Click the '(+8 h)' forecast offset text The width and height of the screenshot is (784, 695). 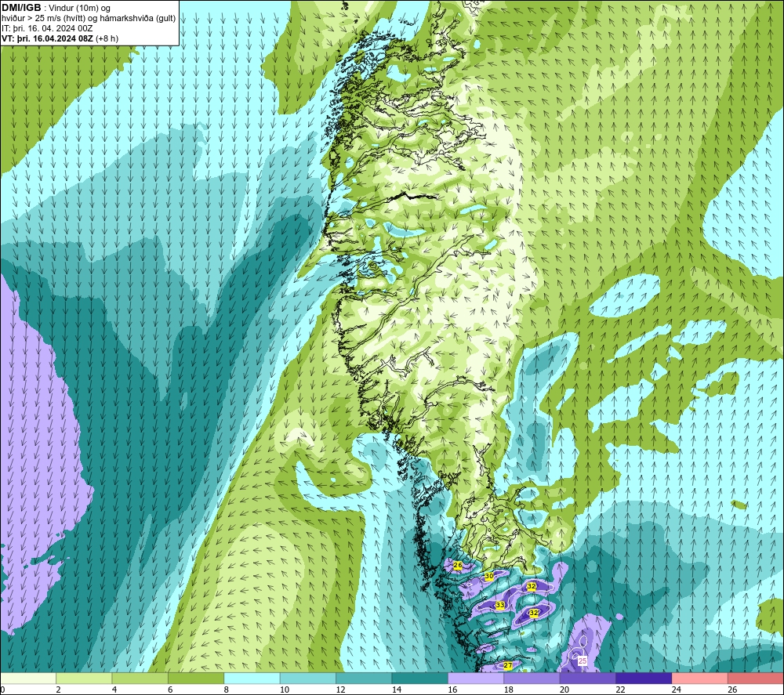(107, 38)
